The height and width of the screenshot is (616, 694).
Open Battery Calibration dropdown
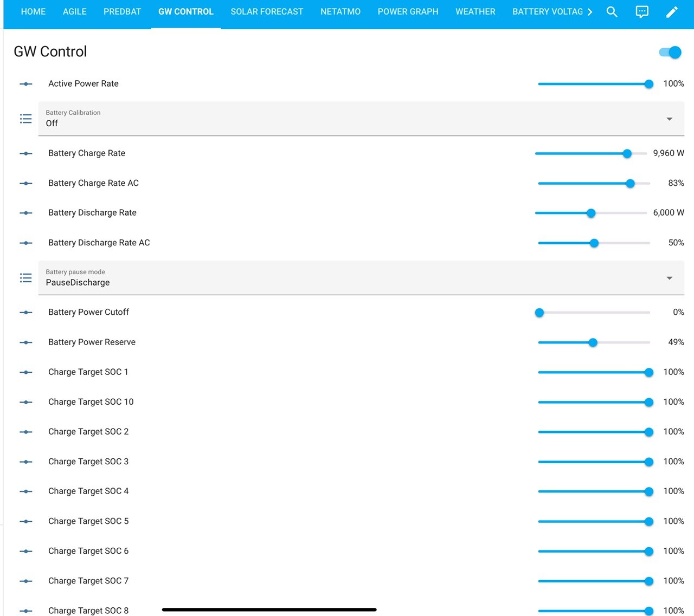coord(361,119)
